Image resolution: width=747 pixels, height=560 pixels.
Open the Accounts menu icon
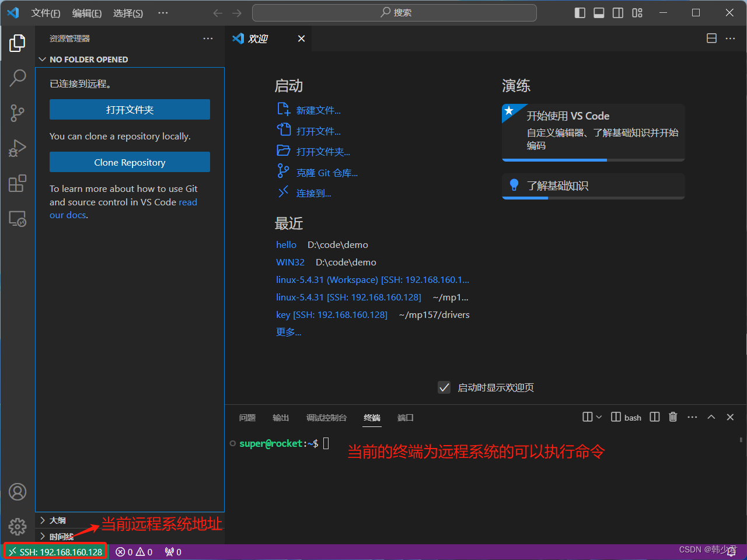click(x=18, y=492)
